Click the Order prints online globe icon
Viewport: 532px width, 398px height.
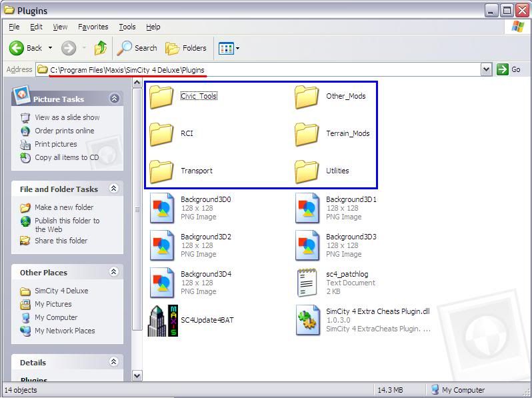(x=25, y=131)
